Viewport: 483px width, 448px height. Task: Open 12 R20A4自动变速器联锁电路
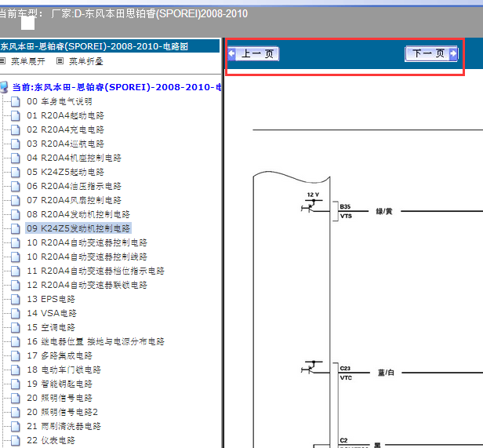pyautogui.click(x=87, y=286)
